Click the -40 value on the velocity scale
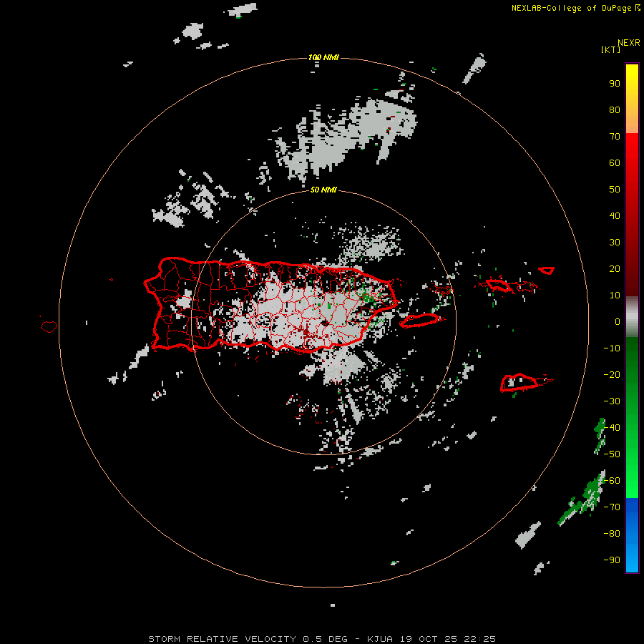644x644 pixels. pyautogui.click(x=612, y=428)
